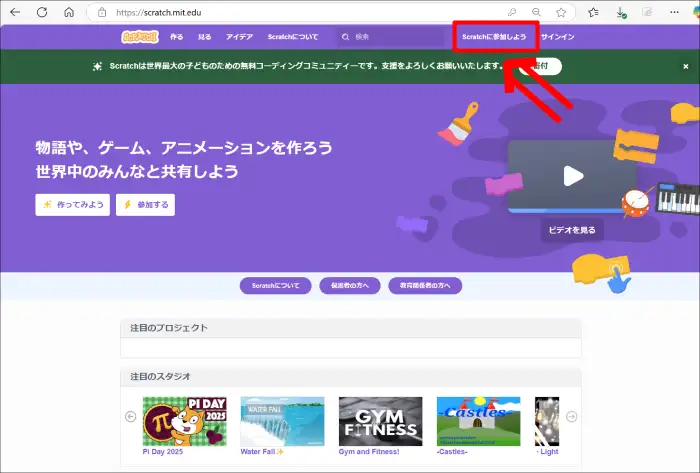This screenshot has height=473, width=700.
Task: Play the intro video
Action: 573,176
